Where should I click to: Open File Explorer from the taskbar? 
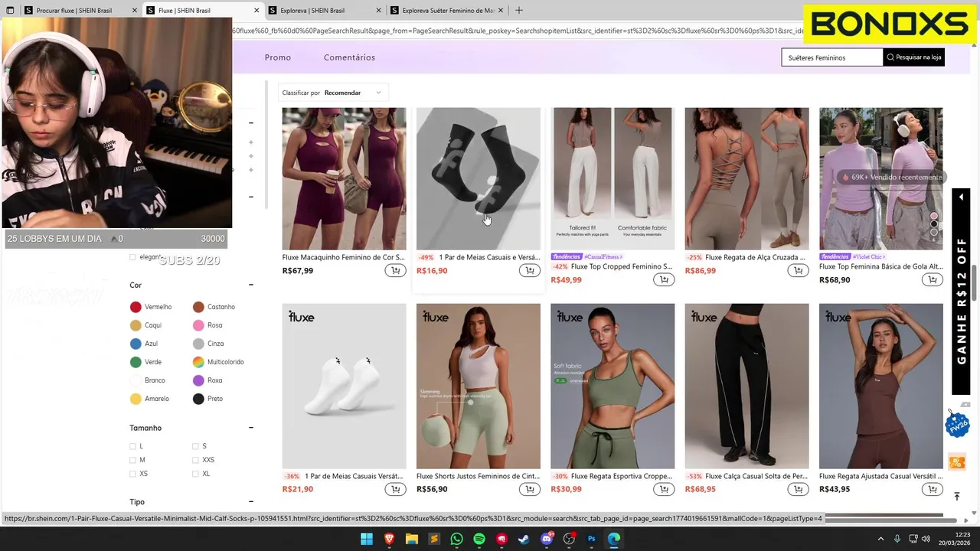(411, 540)
